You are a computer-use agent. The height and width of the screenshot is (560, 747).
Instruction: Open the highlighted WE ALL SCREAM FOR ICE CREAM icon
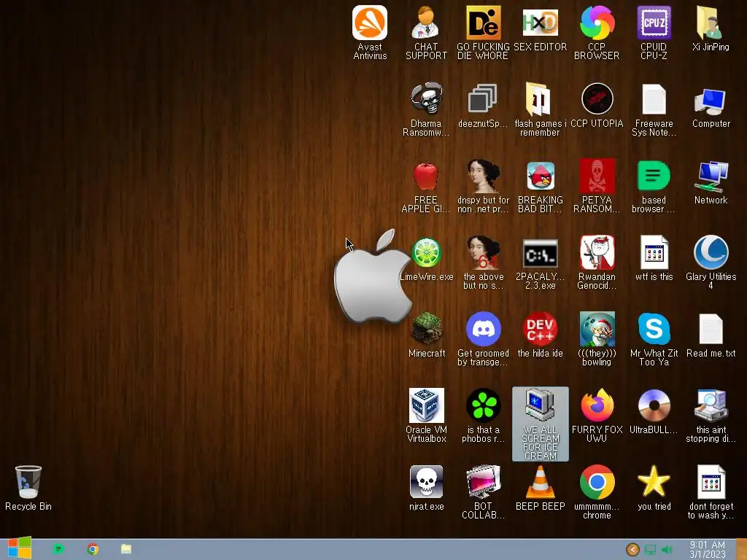tap(541, 424)
